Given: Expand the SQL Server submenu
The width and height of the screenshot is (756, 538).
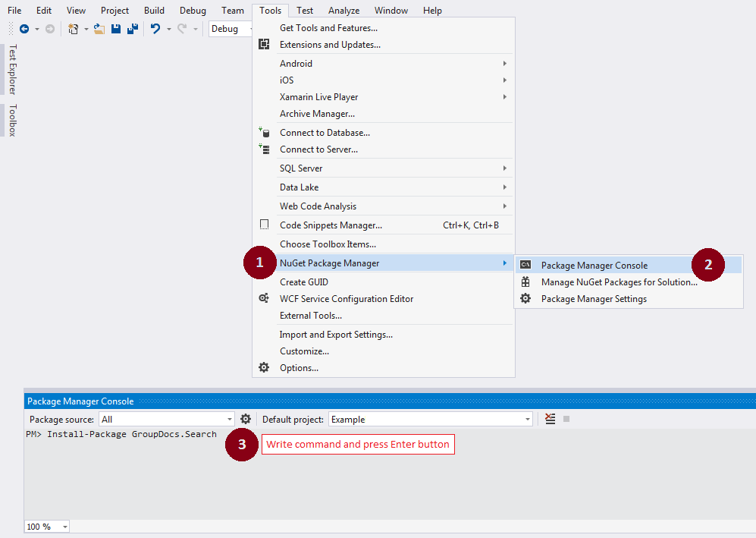Looking at the screenshot, I should coord(300,168).
